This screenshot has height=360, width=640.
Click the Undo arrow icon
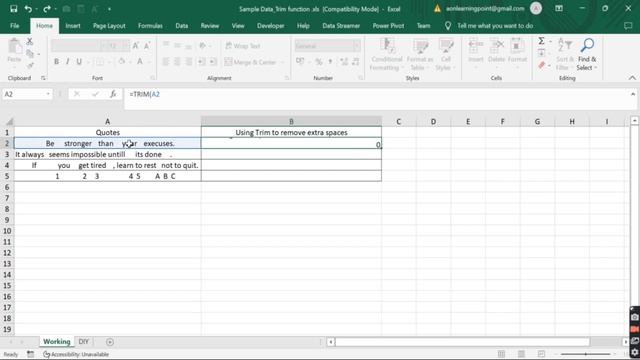(28, 9)
